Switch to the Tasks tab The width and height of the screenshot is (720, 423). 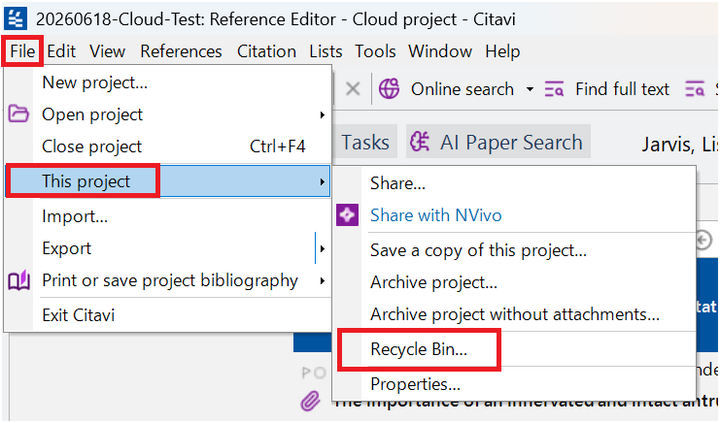point(366,142)
